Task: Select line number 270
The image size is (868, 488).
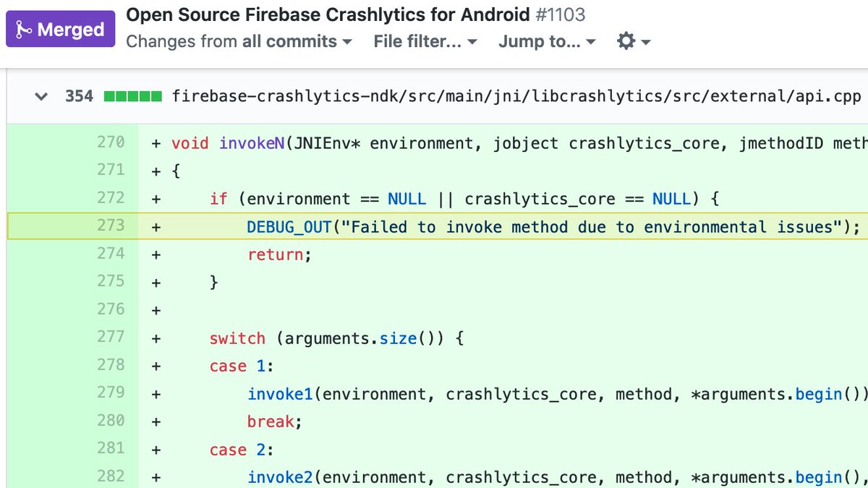Action: click(111, 142)
